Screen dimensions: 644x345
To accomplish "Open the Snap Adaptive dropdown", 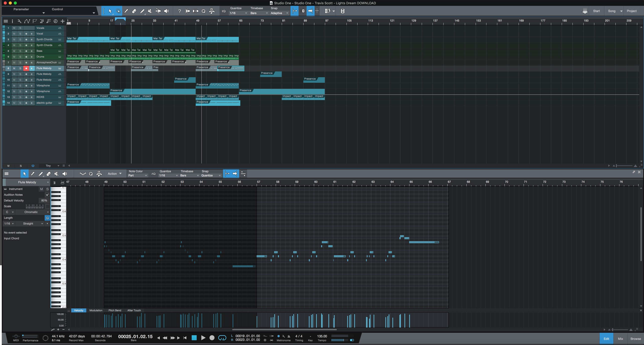I will (279, 13).
